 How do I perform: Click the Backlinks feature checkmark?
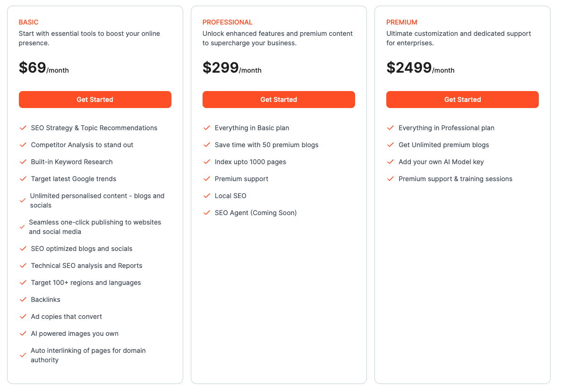point(23,300)
